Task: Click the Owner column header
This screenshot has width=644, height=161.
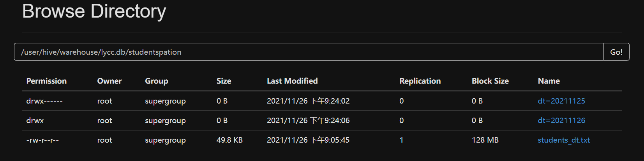Action: point(109,81)
